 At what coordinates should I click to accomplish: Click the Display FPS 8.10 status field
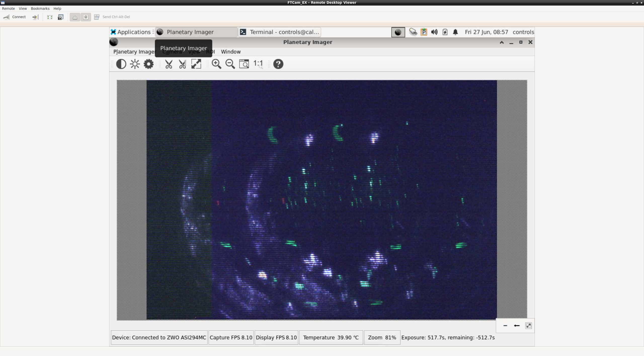pyautogui.click(x=276, y=337)
